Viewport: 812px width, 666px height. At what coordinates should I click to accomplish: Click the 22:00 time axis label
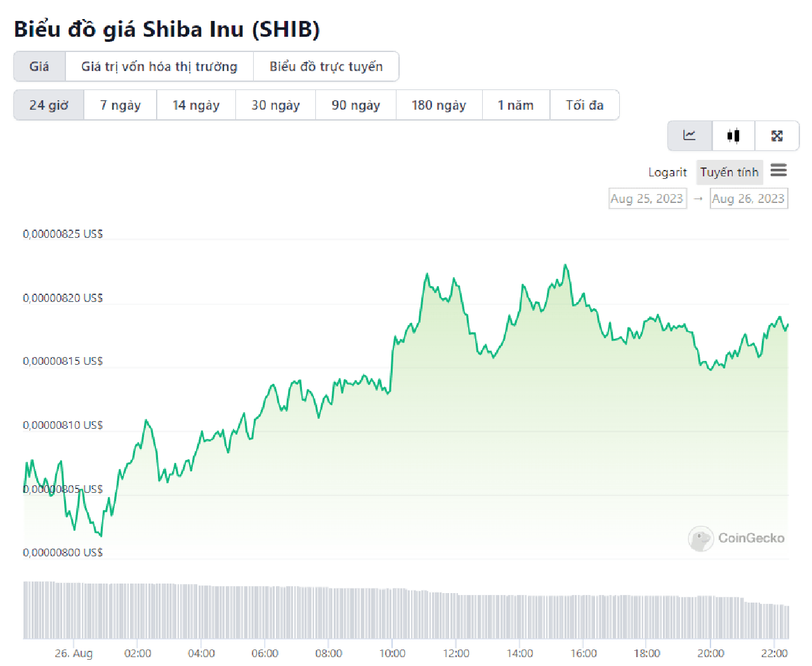tap(775, 653)
